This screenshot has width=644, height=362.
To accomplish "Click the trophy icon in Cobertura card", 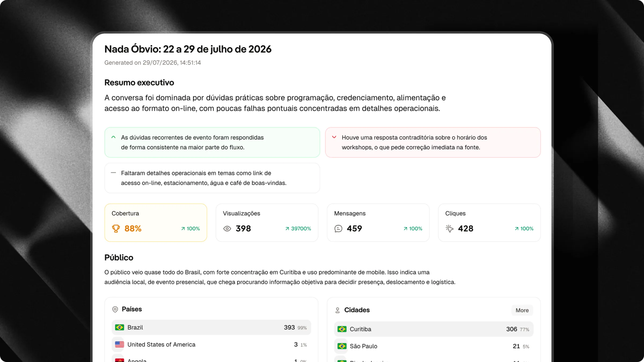I will click(116, 228).
